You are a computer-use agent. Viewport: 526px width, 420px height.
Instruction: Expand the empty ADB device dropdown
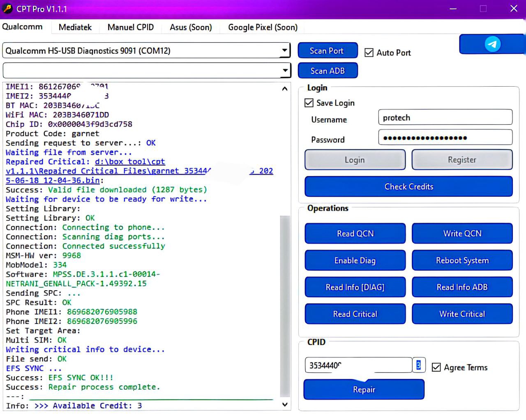click(285, 70)
